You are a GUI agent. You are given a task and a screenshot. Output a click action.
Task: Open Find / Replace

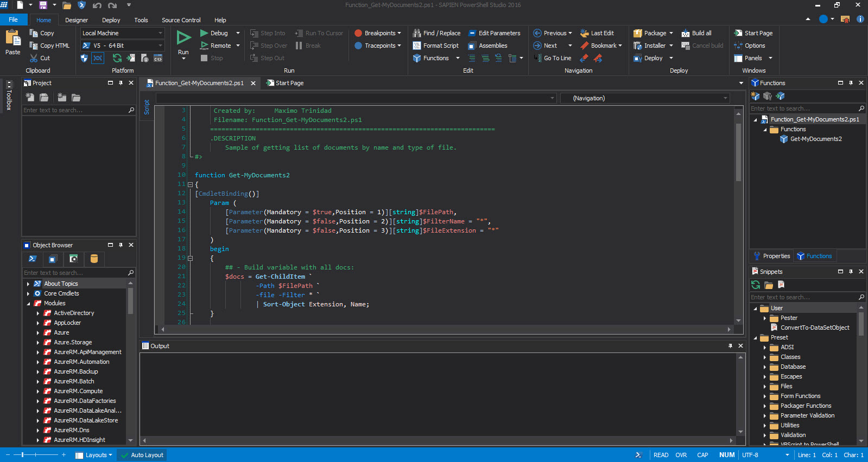coord(436,33)
